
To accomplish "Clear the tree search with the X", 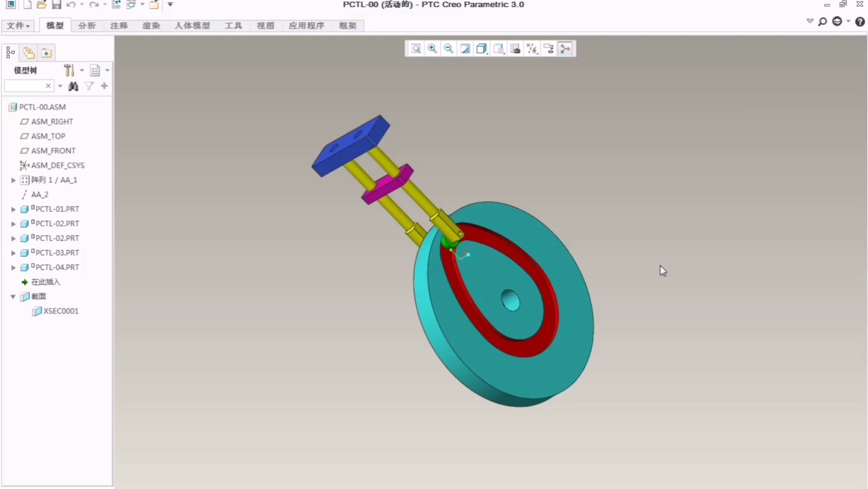I will point(48,86).
